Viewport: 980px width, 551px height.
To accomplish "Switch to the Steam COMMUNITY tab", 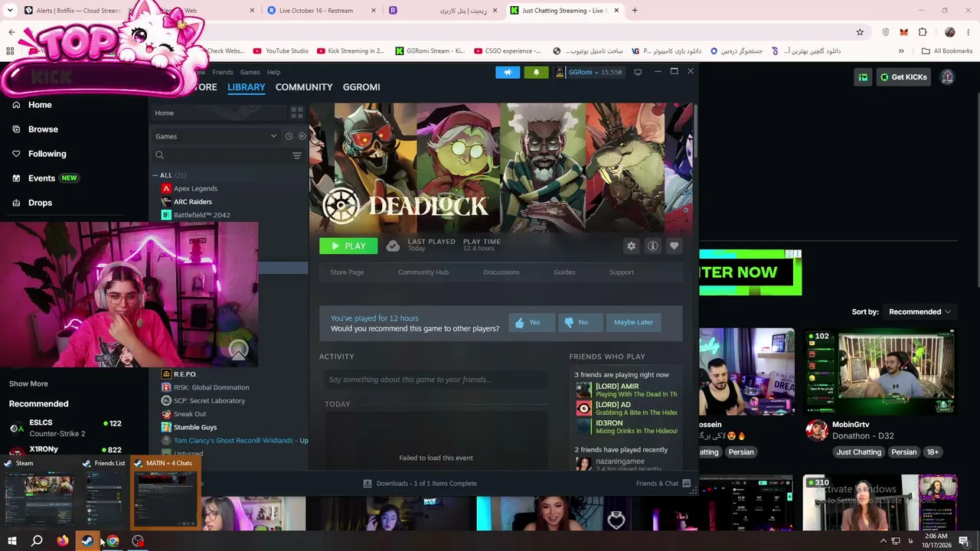I will pos(304,87).
